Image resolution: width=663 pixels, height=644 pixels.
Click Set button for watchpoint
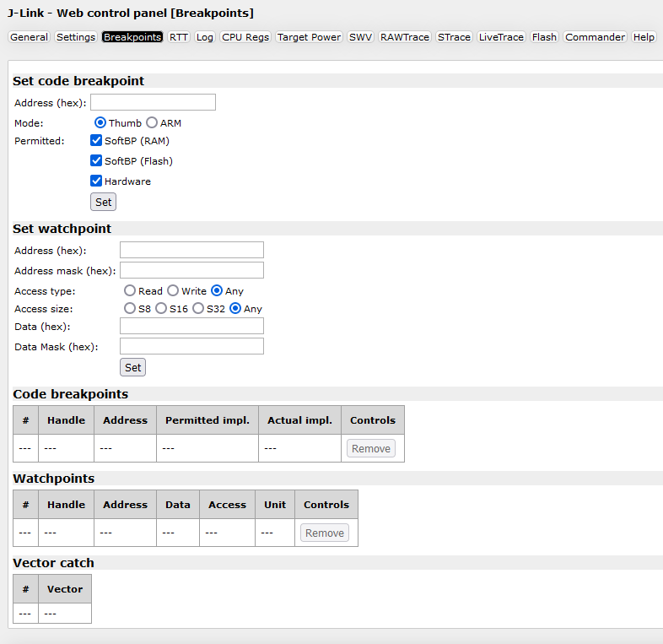[132, 367]
